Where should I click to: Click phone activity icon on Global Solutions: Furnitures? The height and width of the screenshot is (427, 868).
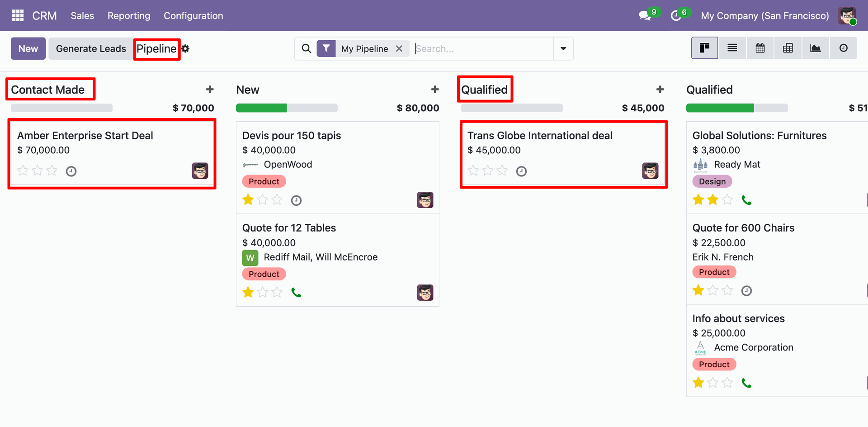(x=746, y=200)
